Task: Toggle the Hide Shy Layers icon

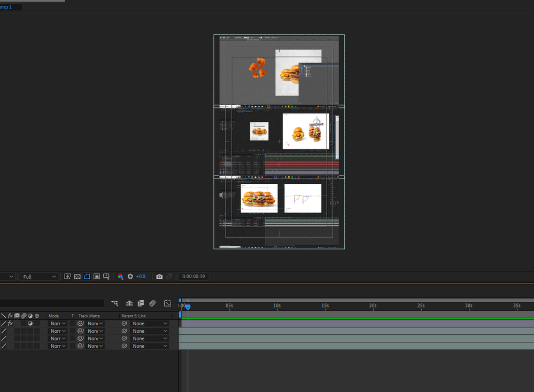Action: (x=129, y=303)
